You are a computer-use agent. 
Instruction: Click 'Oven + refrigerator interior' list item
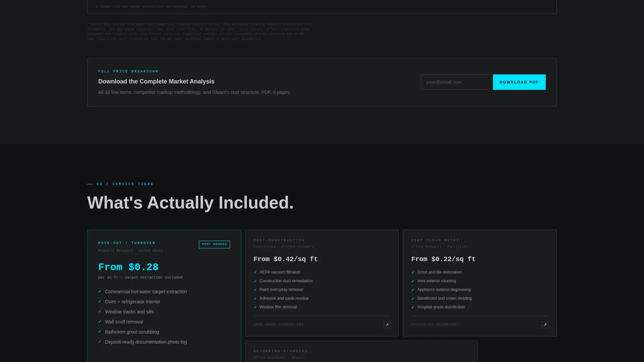(132, 302)
